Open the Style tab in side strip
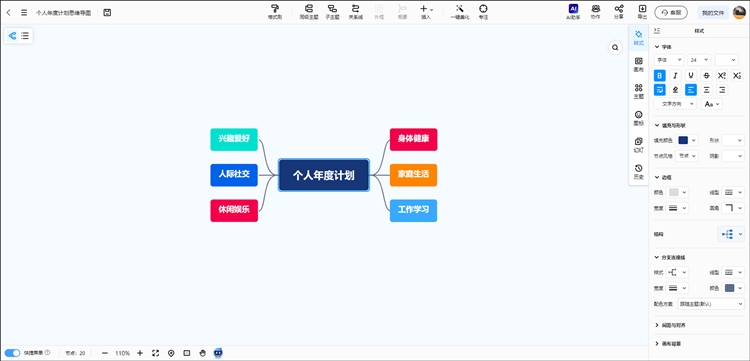The height and width of the screenshot is (361, 750). tap(638, 38)
